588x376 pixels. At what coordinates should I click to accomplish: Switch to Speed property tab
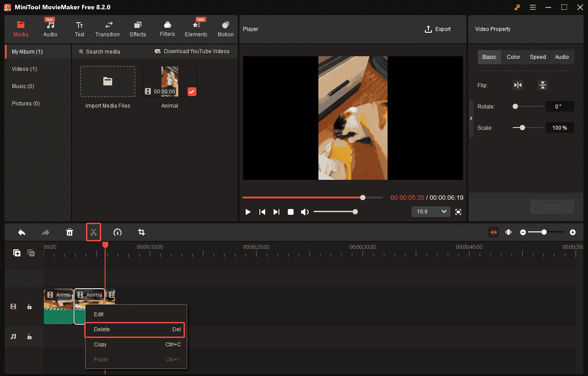click(538, 57)
